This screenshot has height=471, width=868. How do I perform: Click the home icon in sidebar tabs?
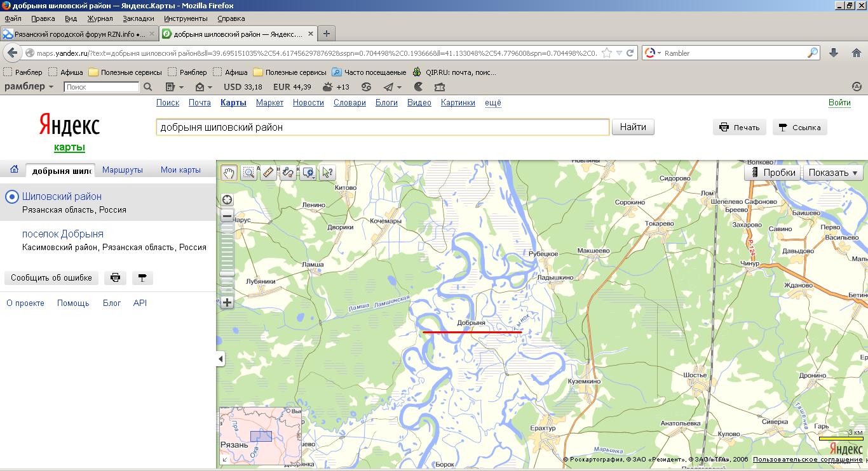tap(14, 169)
